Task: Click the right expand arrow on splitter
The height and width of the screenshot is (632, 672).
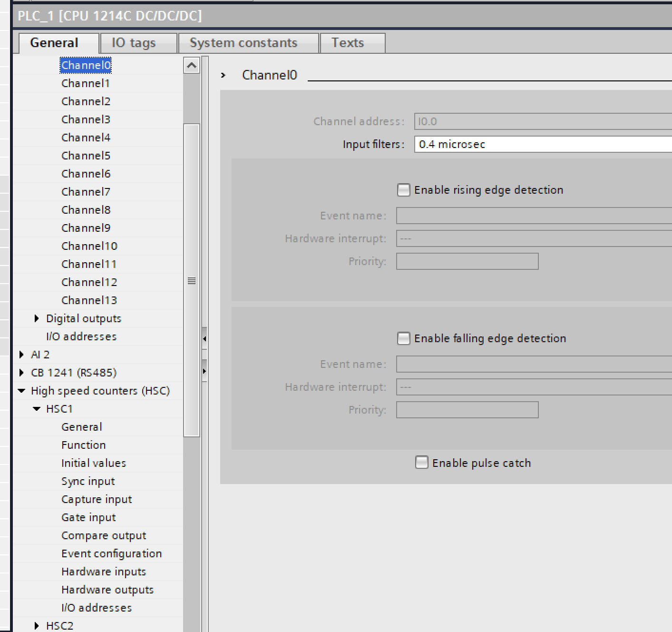Action: (x=204, y=371)
